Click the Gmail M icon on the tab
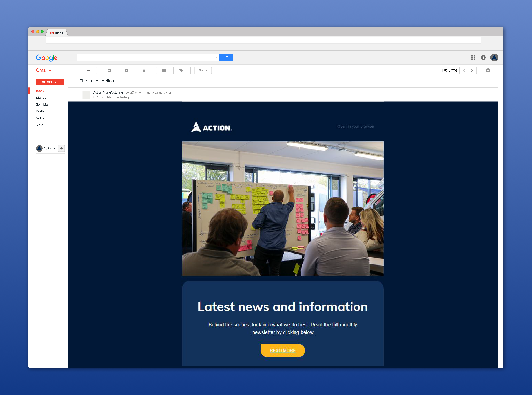Screen dimensions: 532x395 coord(52,33)
